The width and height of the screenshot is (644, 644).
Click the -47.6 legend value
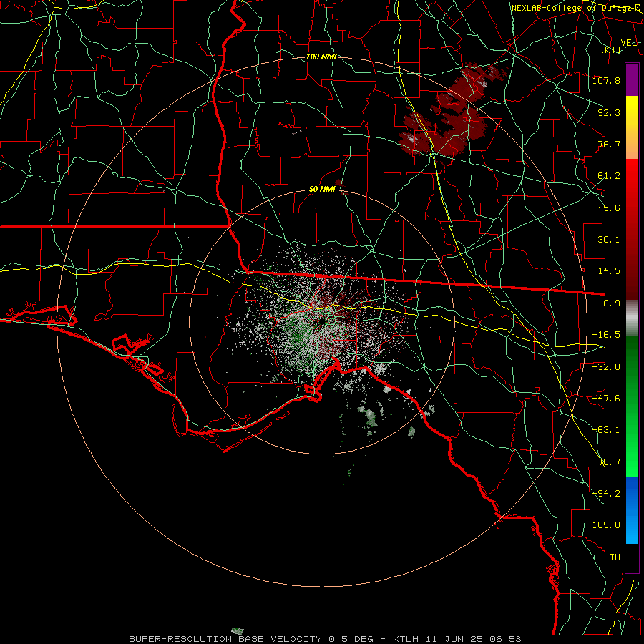pos(606,399)
